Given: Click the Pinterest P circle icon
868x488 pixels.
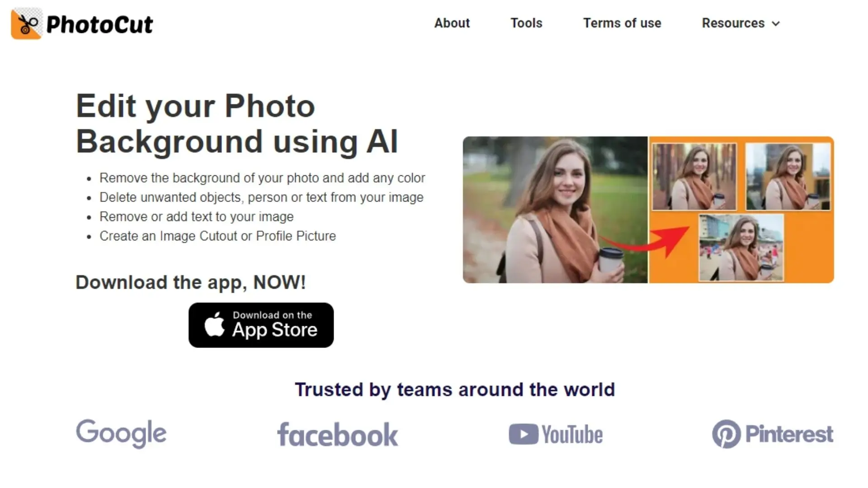Looking at the screenshot, I should click(726, 434).
